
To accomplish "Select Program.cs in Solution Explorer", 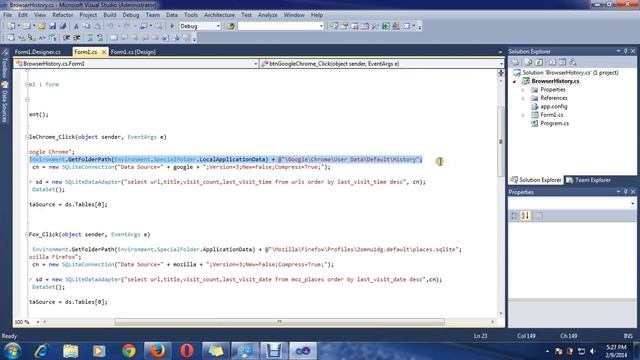I will click(x=554, y=123).
